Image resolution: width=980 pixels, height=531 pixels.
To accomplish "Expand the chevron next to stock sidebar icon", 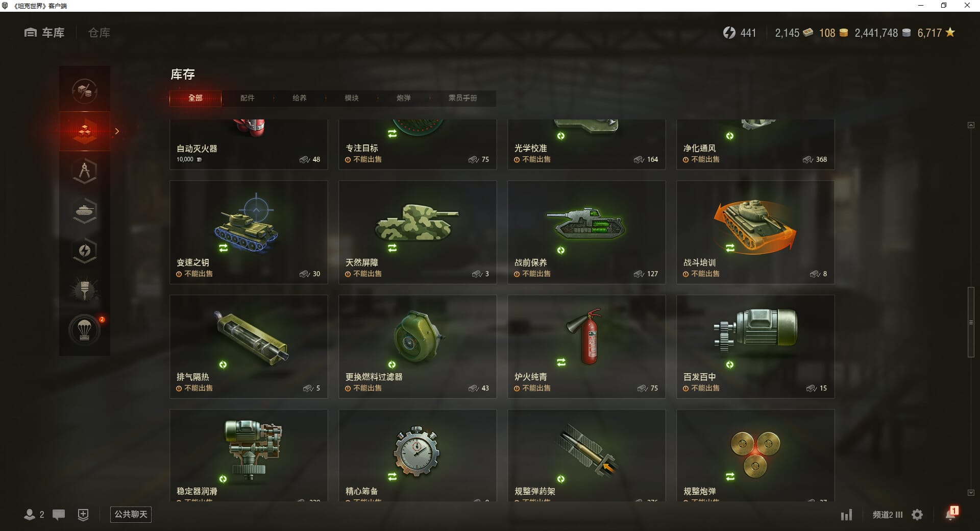I will click(117, 131).
